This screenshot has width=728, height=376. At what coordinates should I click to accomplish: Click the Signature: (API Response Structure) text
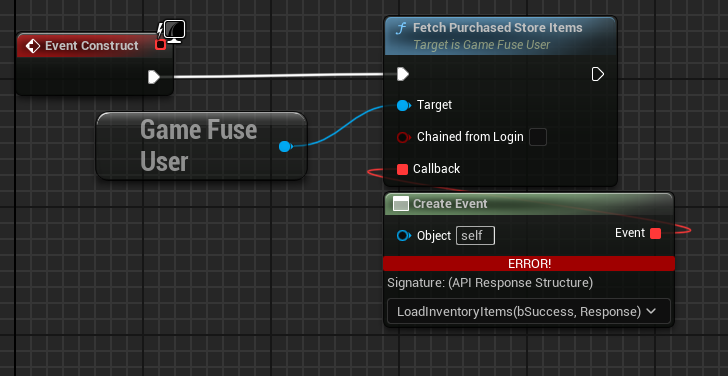[x=490, y=283]
